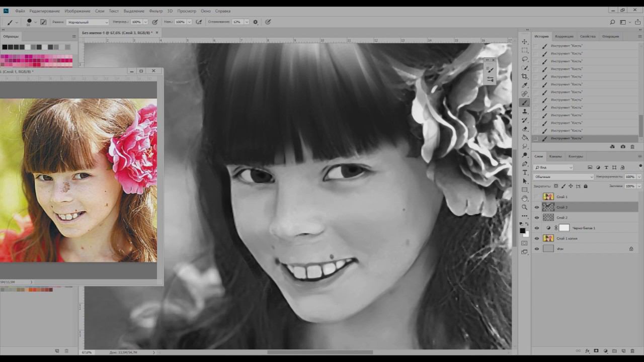Select the Hand tool
Image resolution: width=644 pixels, height=362 pixels.
point(525,199)
